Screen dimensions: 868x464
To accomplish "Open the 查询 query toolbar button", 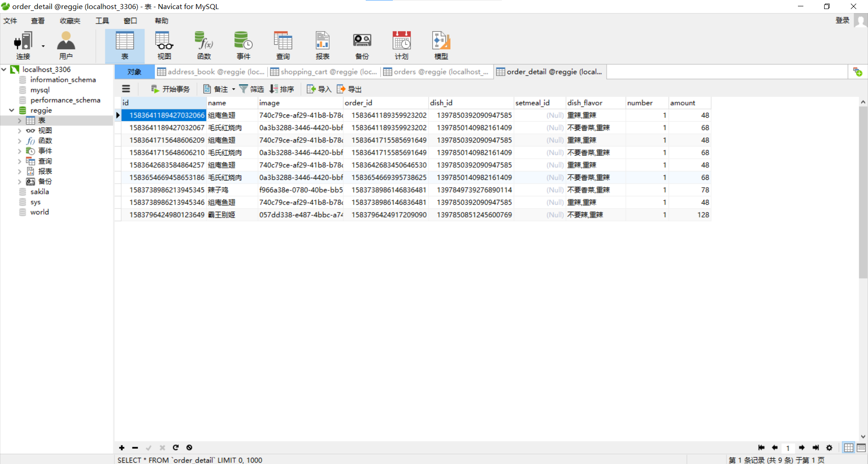I will [x=283, y=46].
